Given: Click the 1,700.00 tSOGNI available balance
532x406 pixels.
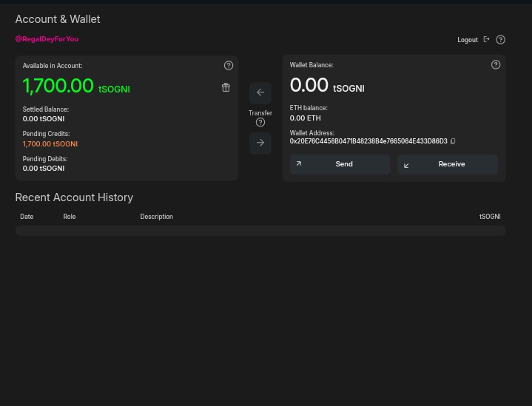Looking at the screenshot, I should click(x=76, y=86).
